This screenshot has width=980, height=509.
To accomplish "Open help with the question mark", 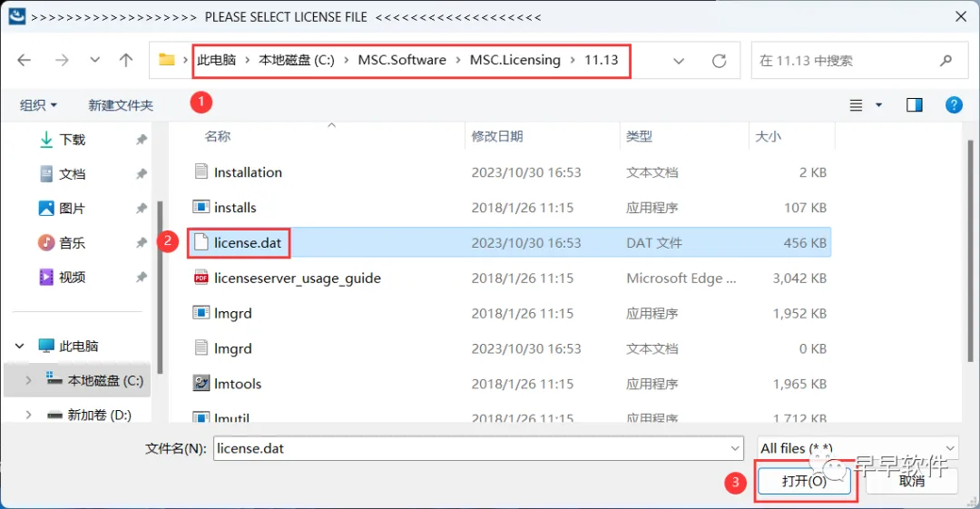I will [954, 105].
